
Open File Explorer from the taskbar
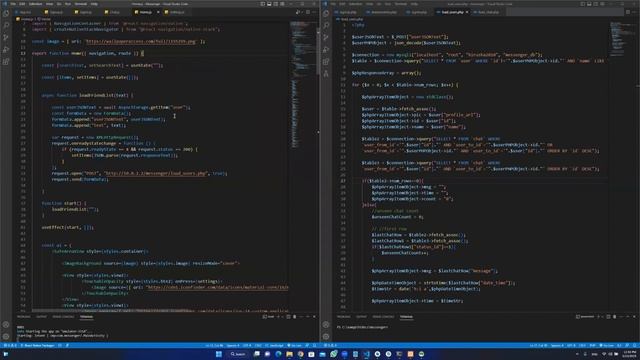[289, 354]
